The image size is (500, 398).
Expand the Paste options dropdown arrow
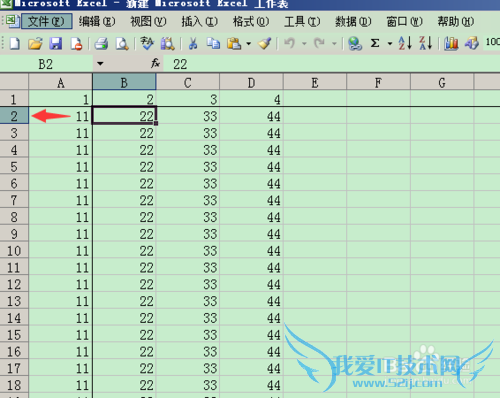click(248, 43)
